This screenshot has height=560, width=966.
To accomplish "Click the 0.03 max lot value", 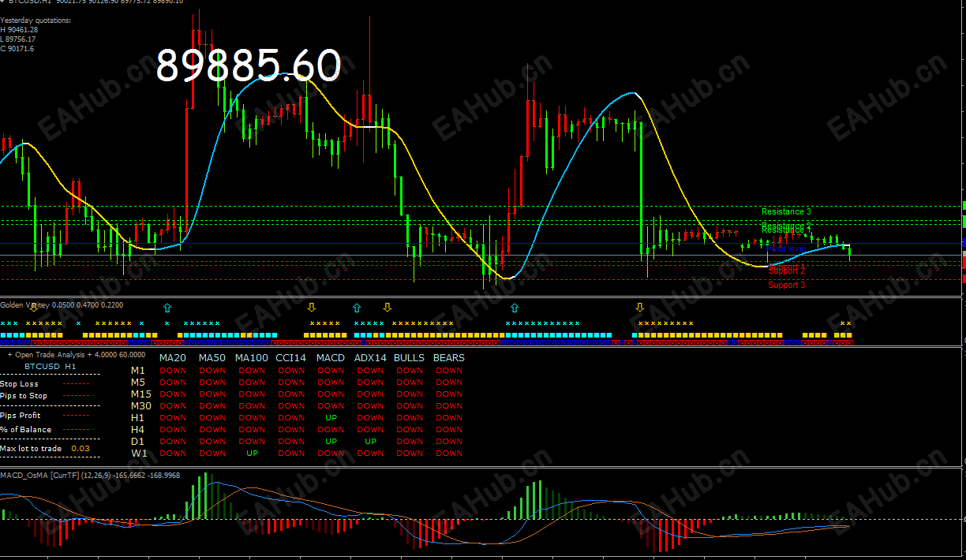I will point(80,448).
